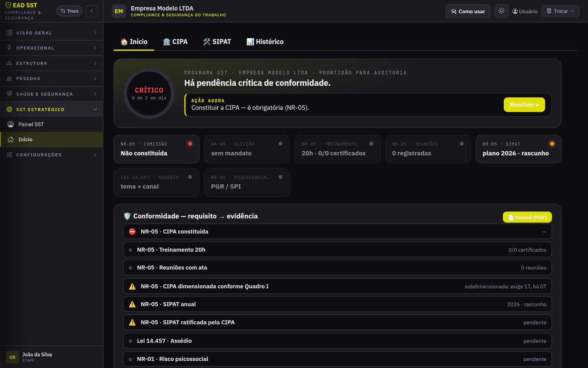This screenshot has height=368, width=588.
Task: Click the Operacional lightning icon
Action: 9,48
